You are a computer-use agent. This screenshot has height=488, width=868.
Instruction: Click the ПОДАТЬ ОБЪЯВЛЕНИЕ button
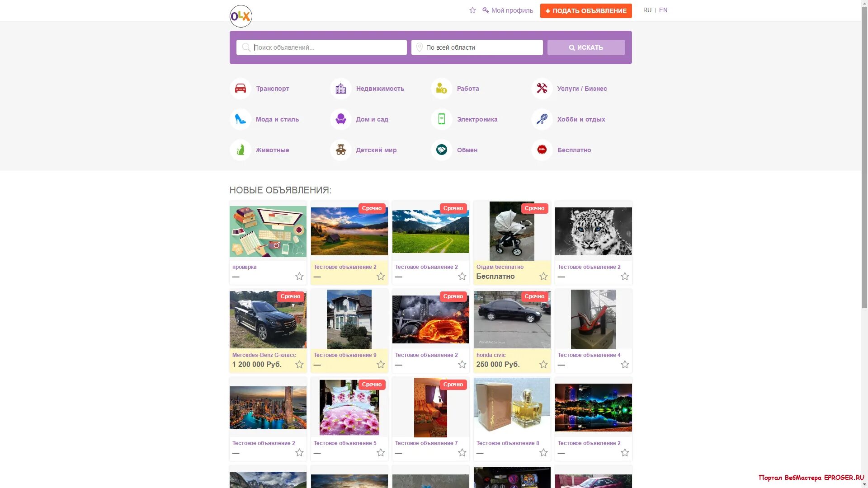click(585, 11)
